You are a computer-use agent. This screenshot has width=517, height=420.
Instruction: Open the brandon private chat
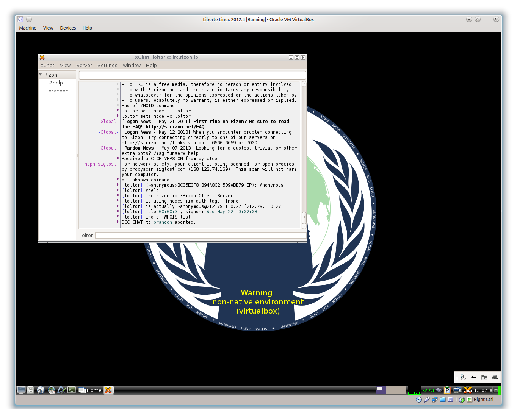pos(58,91)
